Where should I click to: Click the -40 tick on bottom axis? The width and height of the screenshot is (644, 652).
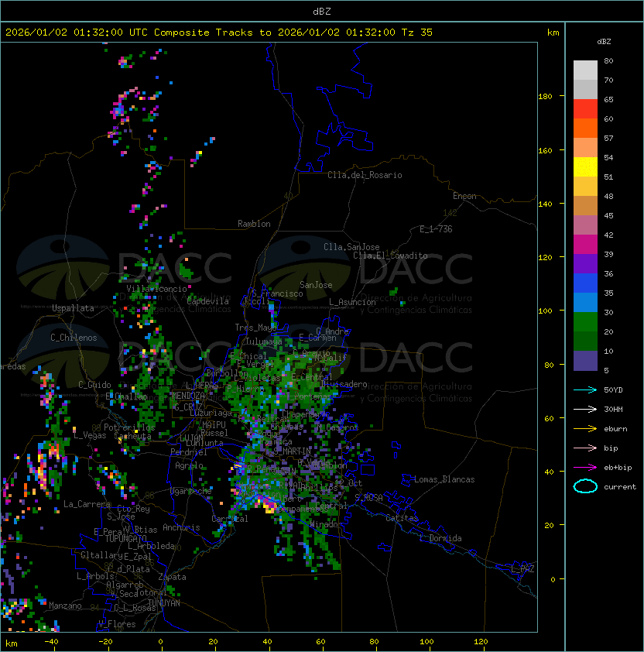click(x=52, y=642)
